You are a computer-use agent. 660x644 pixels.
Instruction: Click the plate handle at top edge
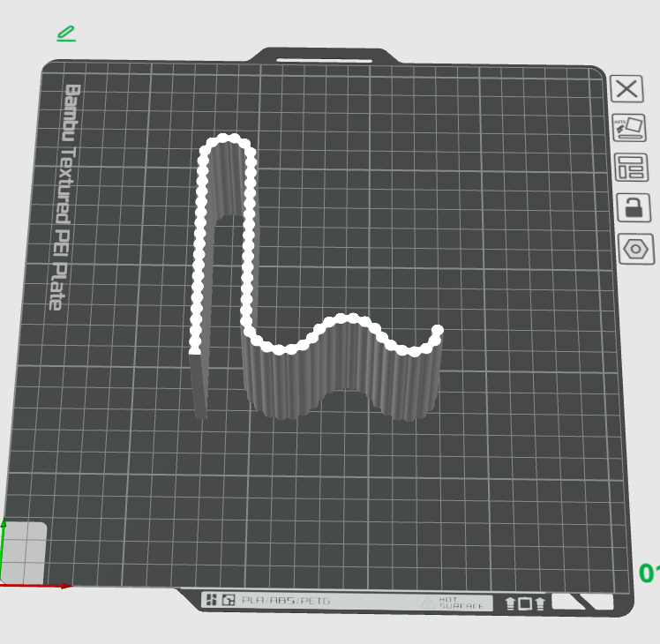(324, 56)
